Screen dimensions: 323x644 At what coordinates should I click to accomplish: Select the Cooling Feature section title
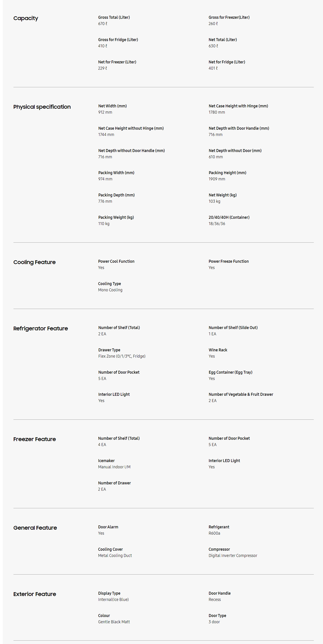click(34, 262)
